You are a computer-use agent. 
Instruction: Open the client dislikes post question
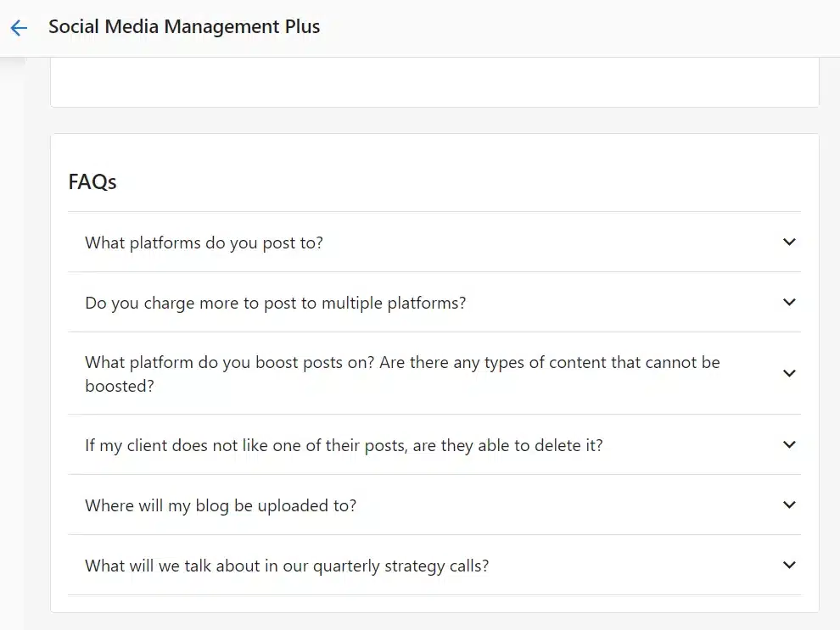[343, 444]
